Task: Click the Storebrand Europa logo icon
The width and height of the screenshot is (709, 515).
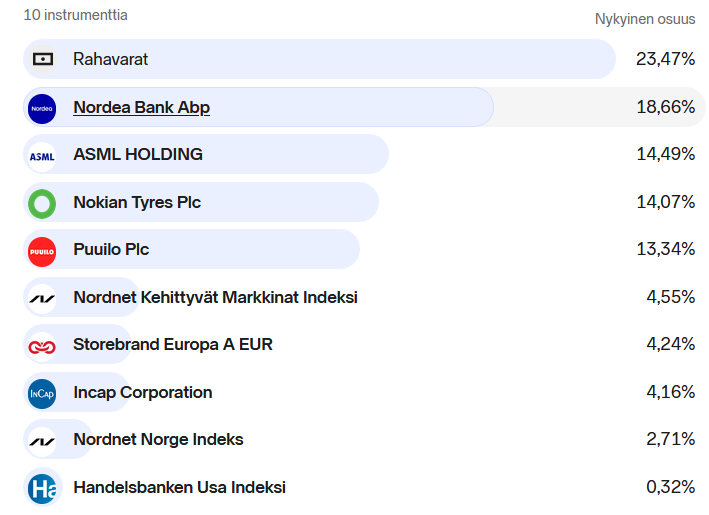Action: [x=42, y=345]
